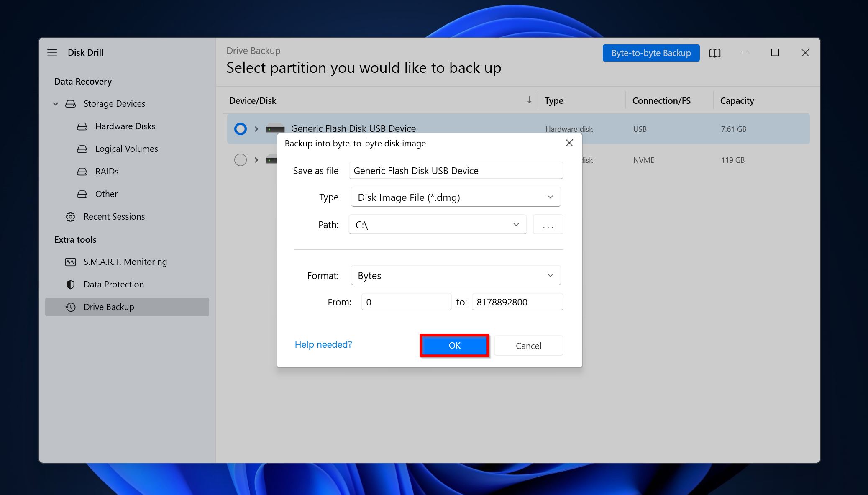This screenshot has height=495, width=868.
Task: Select the Generic Flash Disk USB radio button
Action: tap(238, 128)
